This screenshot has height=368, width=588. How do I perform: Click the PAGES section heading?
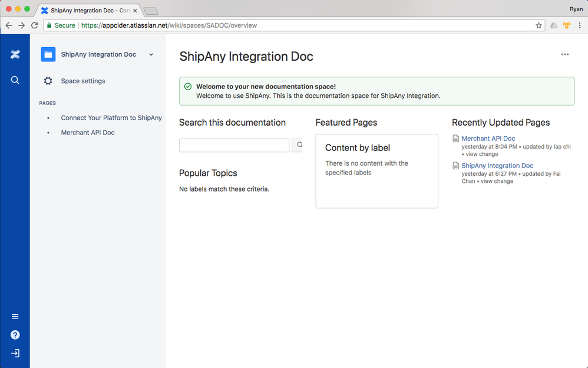pyautogui.click(x=47, y=103)
